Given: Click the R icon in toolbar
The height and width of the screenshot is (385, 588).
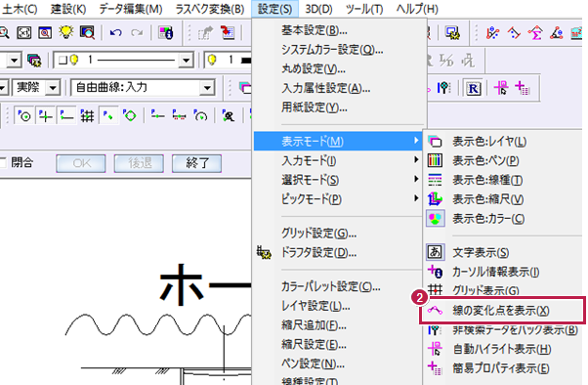Looking at the screenshot, I should pos(474,89).
